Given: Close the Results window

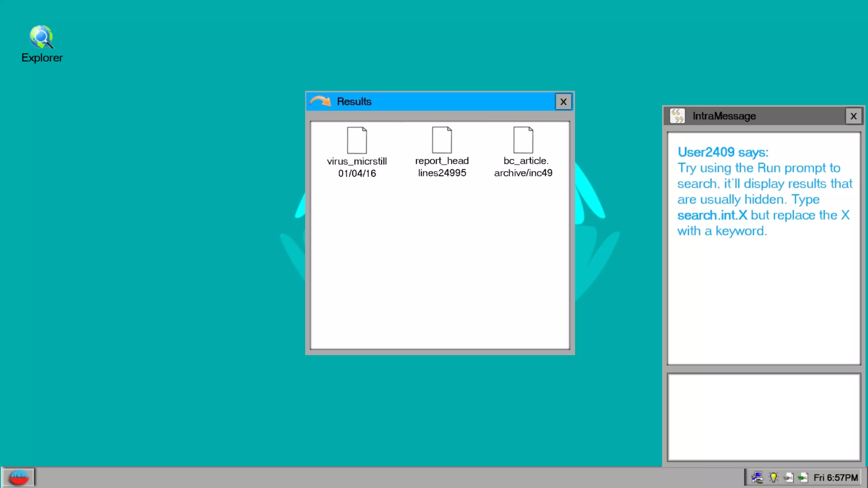Looking at the screenshot, I should coord(563,102).
